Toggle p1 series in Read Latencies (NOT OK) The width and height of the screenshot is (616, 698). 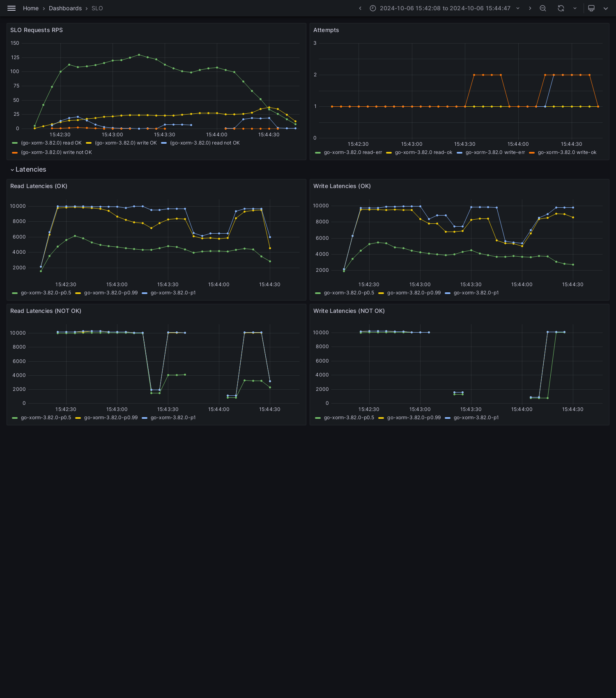pos(173,418)
